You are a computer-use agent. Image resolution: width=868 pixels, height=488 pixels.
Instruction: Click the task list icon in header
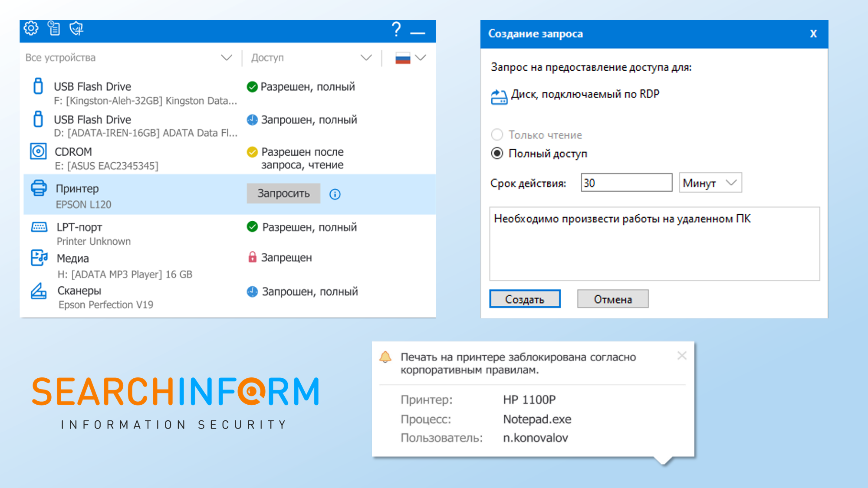point(54,29)
